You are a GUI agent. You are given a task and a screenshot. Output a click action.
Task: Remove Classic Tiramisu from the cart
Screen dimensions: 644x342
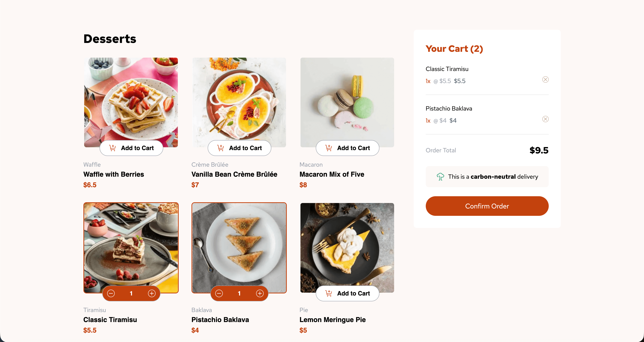point(546,79)
